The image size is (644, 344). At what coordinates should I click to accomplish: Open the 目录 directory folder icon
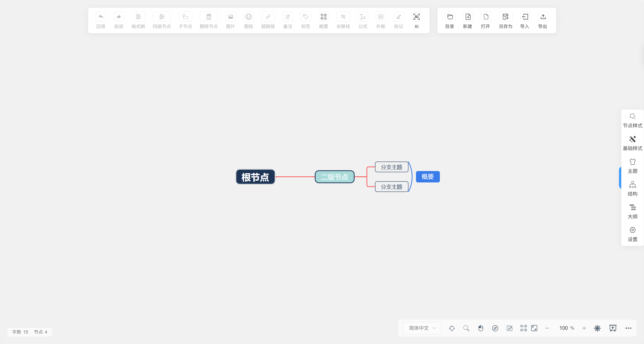(450, 17)
